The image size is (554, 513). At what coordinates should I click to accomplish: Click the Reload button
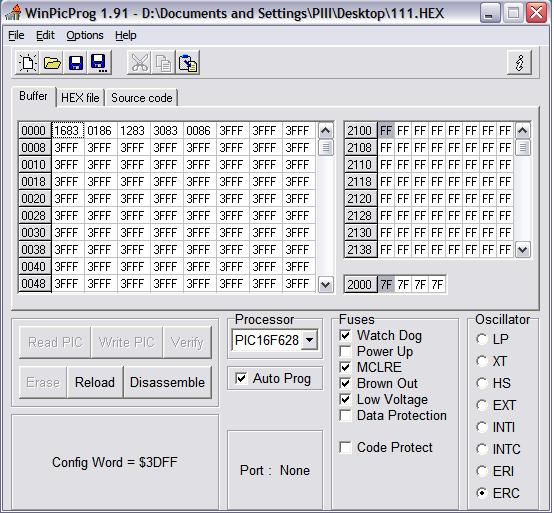point(95,382)
